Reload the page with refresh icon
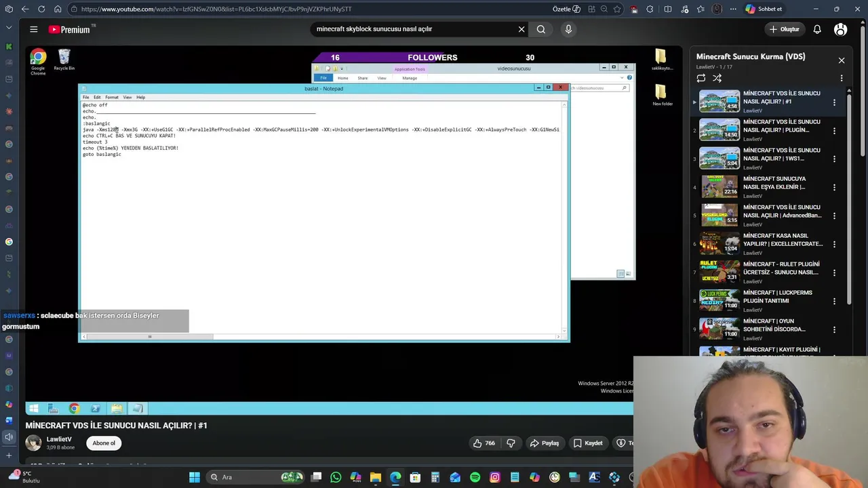 tap(41, 9)
